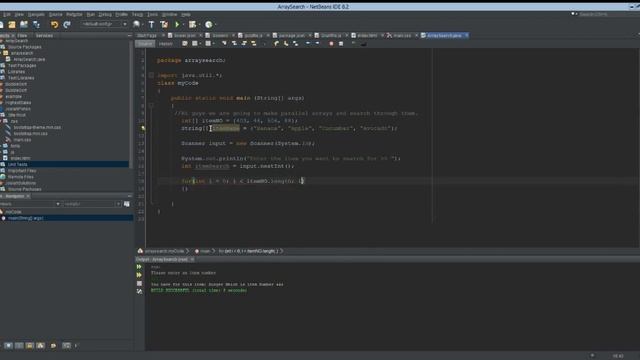Run the project with the green play icon

(177, 24)
